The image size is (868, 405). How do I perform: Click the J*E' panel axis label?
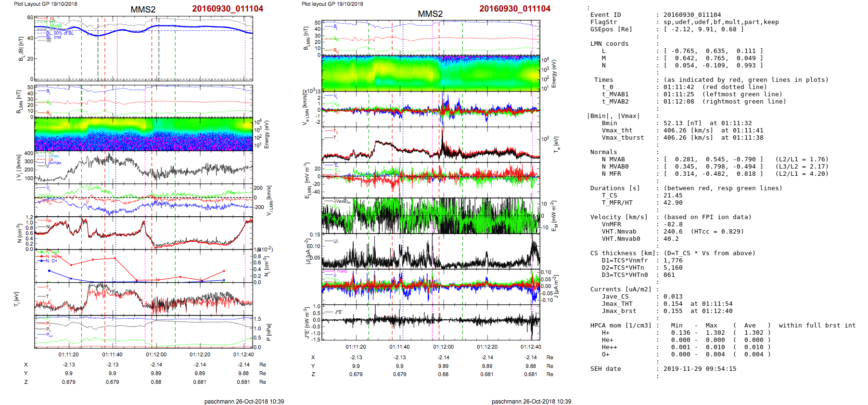(306, 323)
